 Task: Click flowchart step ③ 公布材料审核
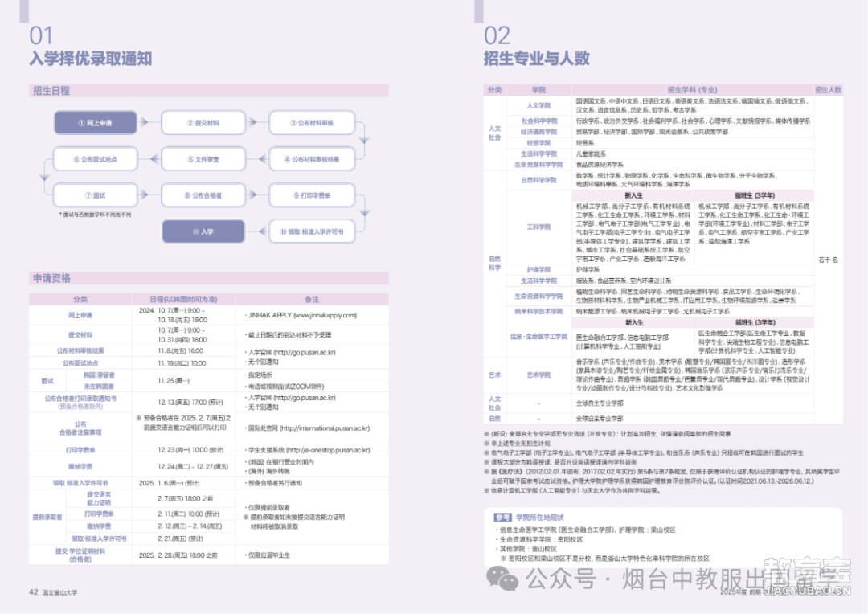[x=312, y=122]
